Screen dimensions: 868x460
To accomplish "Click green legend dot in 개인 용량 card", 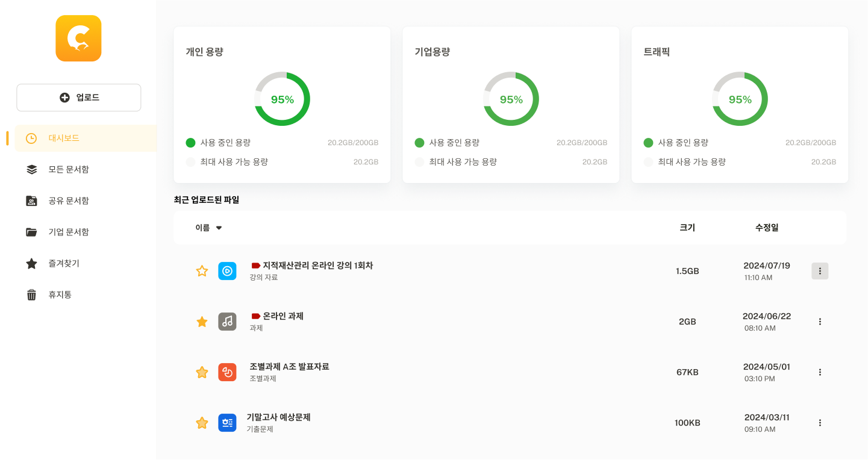I will pyautogui.click(x=191, y=143).
